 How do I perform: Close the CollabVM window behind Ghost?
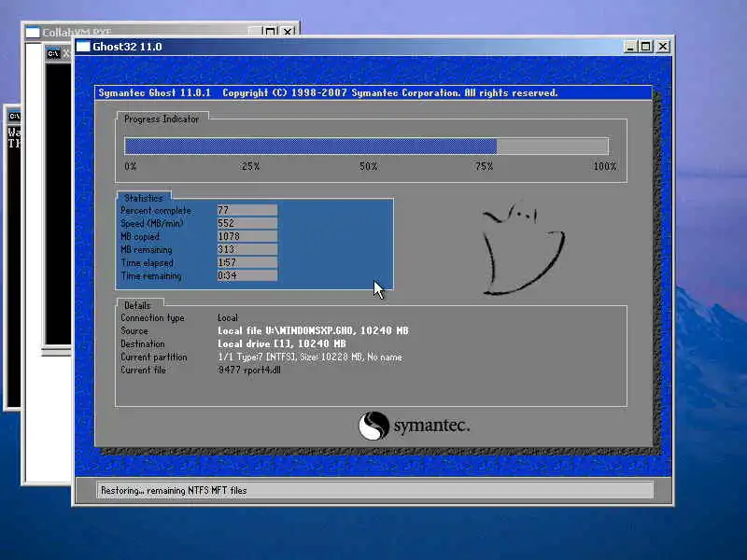pyautogui.click(x=288, y=32)
